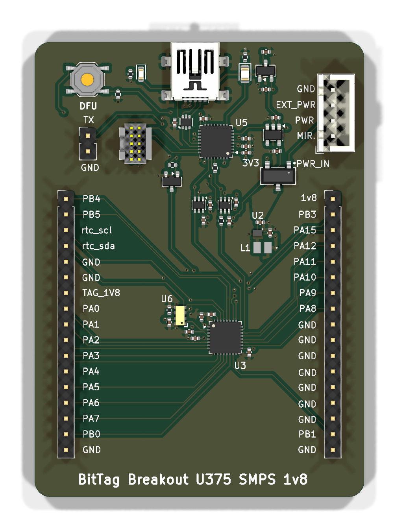Select the PA12 pin label

[305, 246]
